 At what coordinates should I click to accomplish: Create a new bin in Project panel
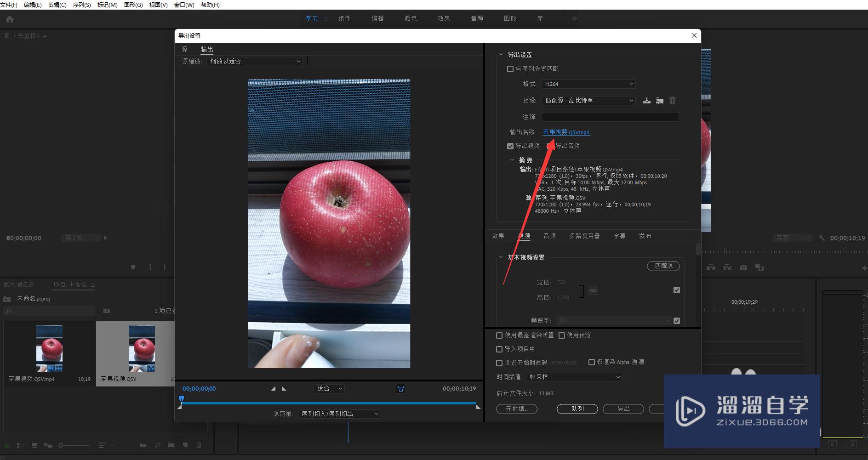(171, 445)
